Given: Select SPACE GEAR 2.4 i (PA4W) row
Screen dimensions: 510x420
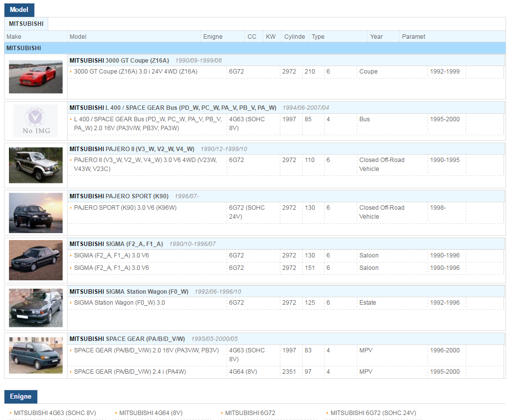Looking at the screenshot, I should pyautogui.click(x=286, y=372).
